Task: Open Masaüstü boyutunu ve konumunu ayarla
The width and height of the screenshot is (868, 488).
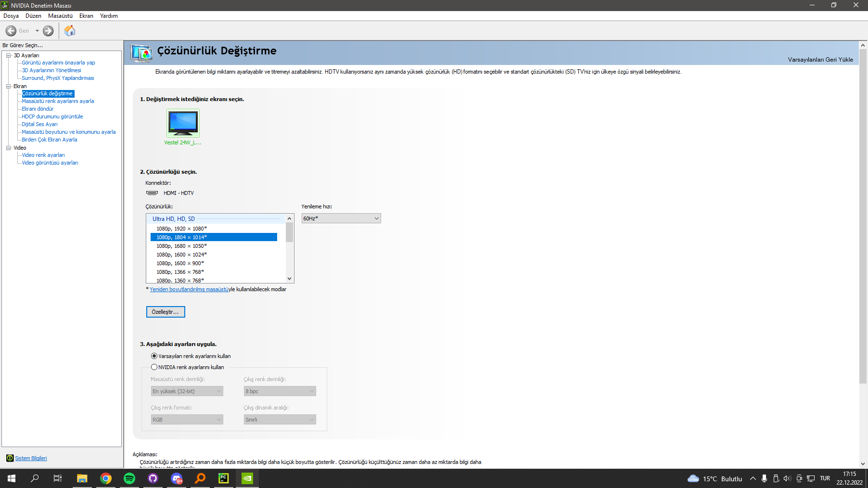Action: point(69,132)
